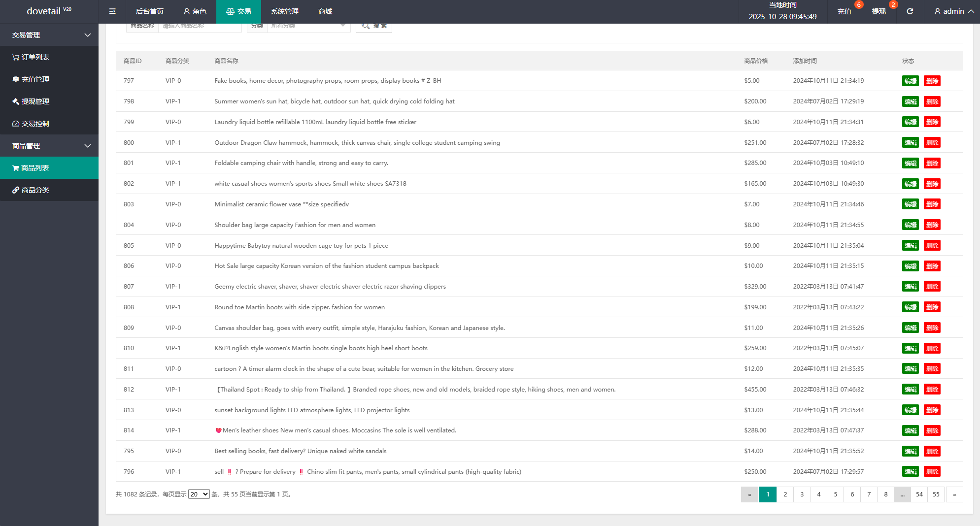Switch to the 后台首页 top menu
The height and width of the screenshot is (526, 980).
(149, 11)
